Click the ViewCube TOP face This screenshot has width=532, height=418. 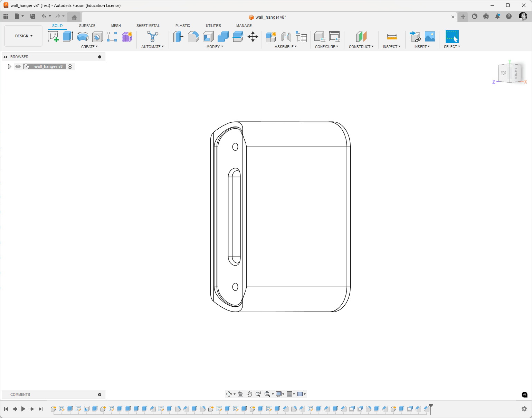pyautogui.click(x=504, y=73)
